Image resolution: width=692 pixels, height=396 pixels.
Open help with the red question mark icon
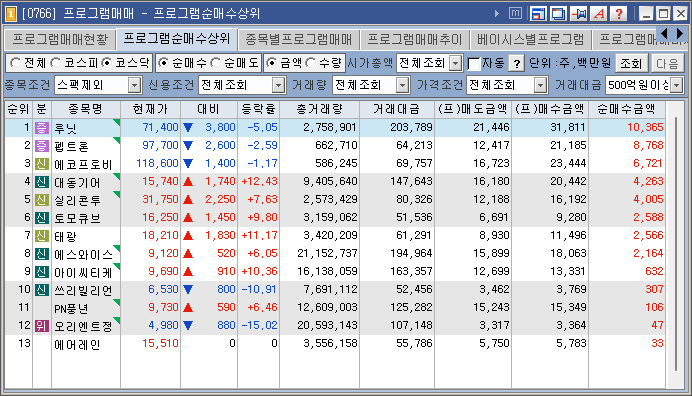click(x=619, y=14)
